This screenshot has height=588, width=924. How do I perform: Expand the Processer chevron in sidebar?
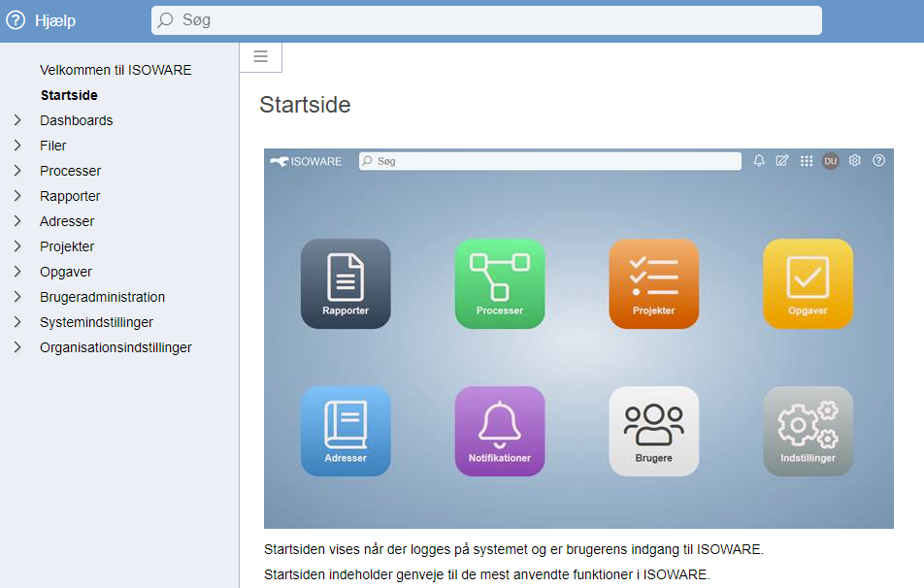coord(17,171)
